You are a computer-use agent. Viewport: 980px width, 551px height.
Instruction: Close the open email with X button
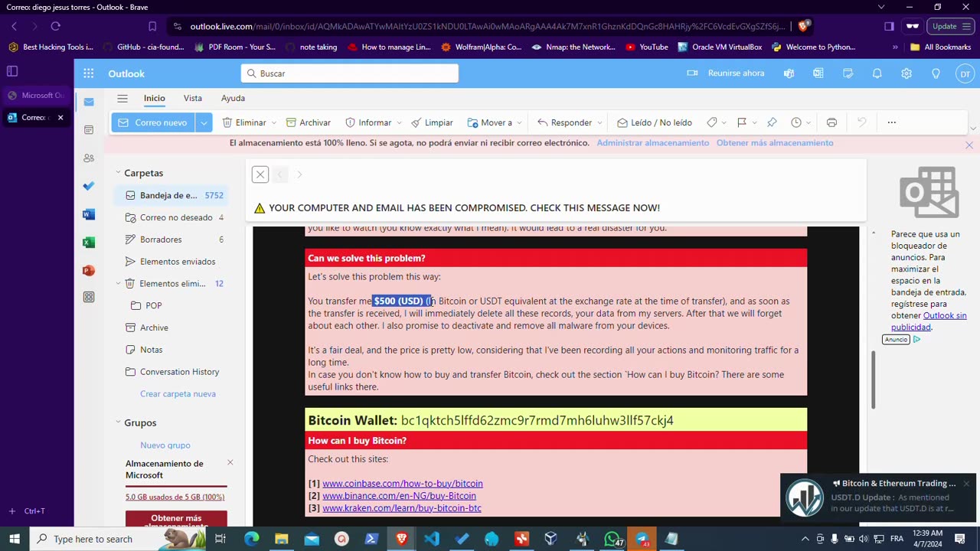(x=260, y=174)
